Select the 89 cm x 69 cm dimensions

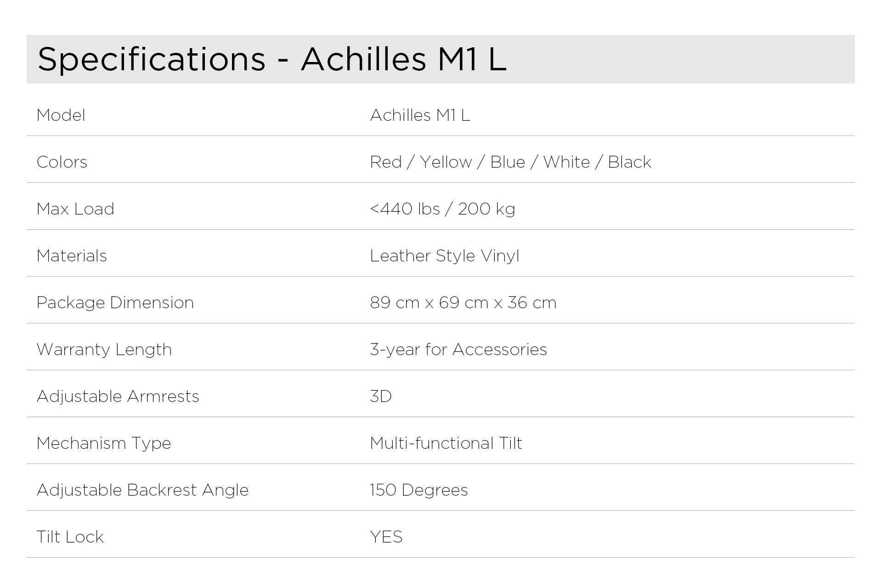click(463, 303)
